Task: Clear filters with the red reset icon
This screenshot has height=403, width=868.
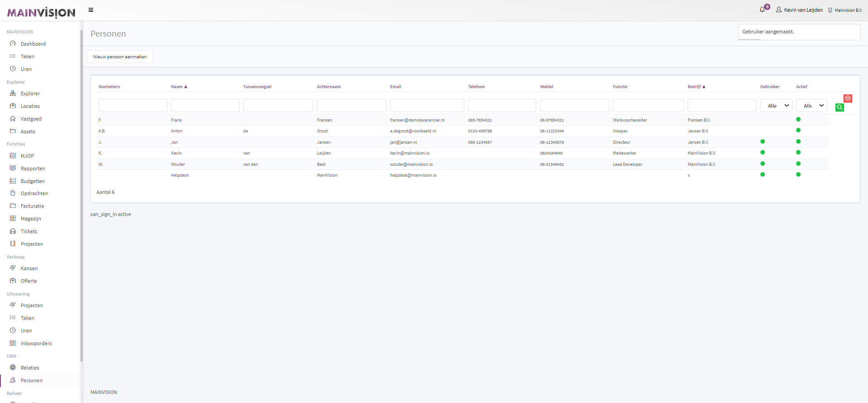Action: pyautogui.click(x=848, y=98)
